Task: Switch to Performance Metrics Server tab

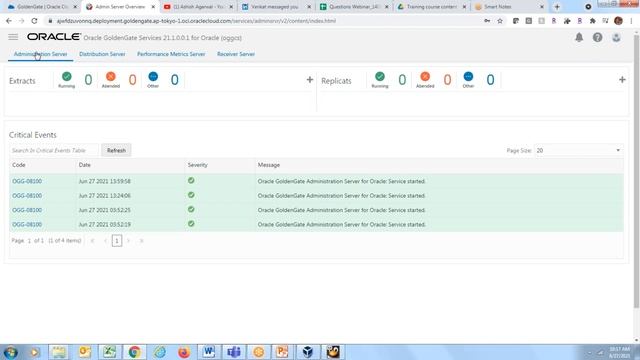Action: tap(171, 54)
